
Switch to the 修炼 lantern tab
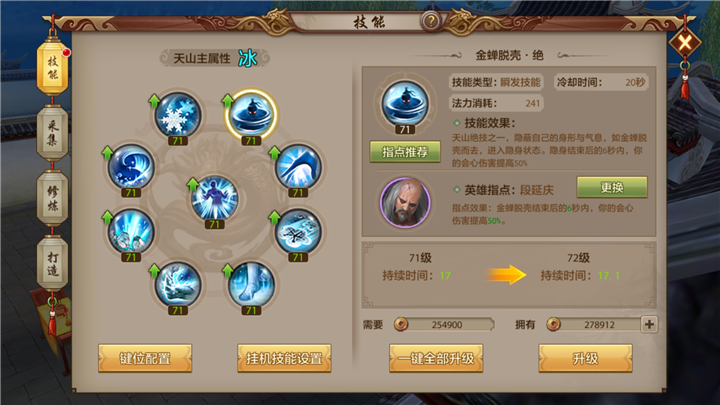pos(53,198)
